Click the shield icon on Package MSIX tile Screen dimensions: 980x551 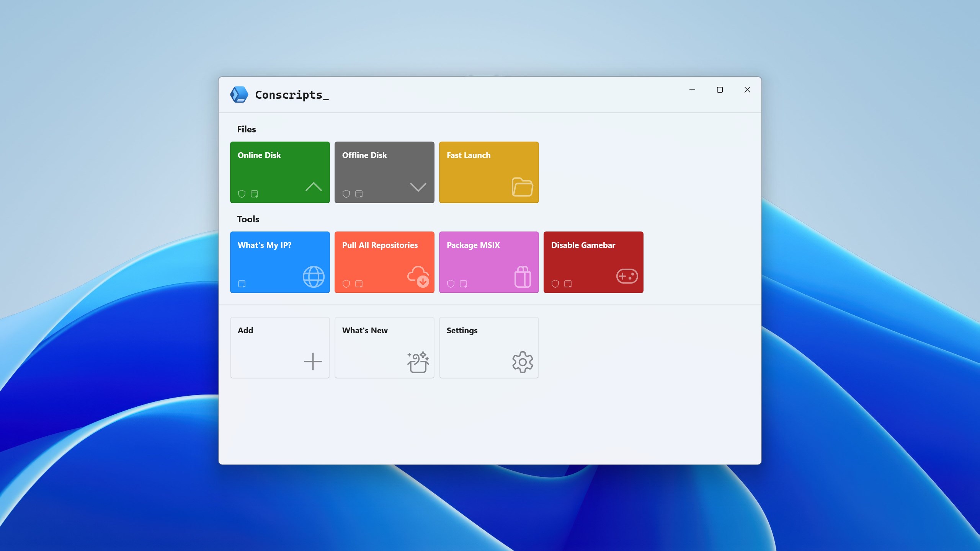pos(451,284)
